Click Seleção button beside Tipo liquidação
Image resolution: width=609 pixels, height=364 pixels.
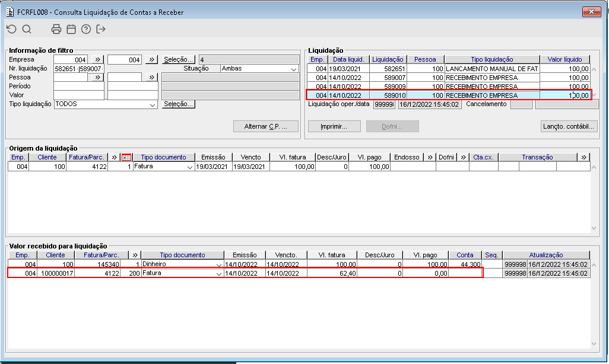[178, 104]
